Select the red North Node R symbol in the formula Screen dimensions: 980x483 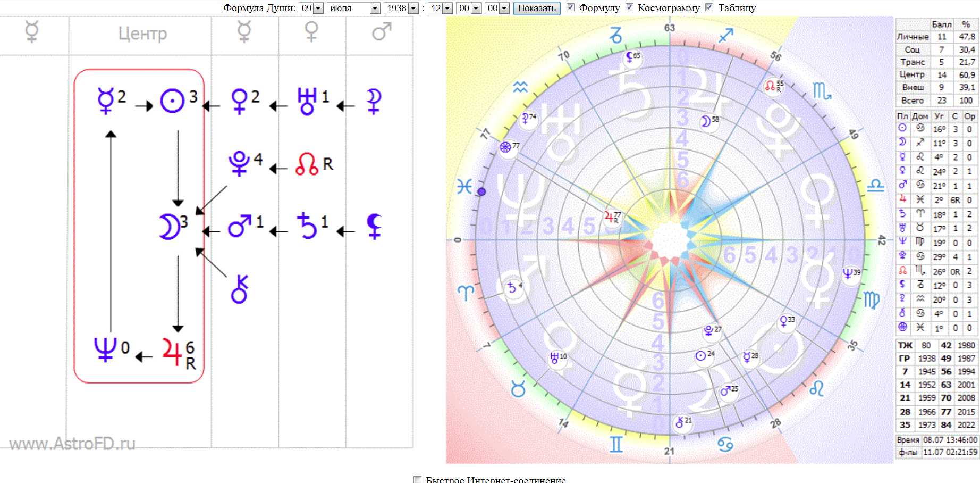click(x=307, y=164)
